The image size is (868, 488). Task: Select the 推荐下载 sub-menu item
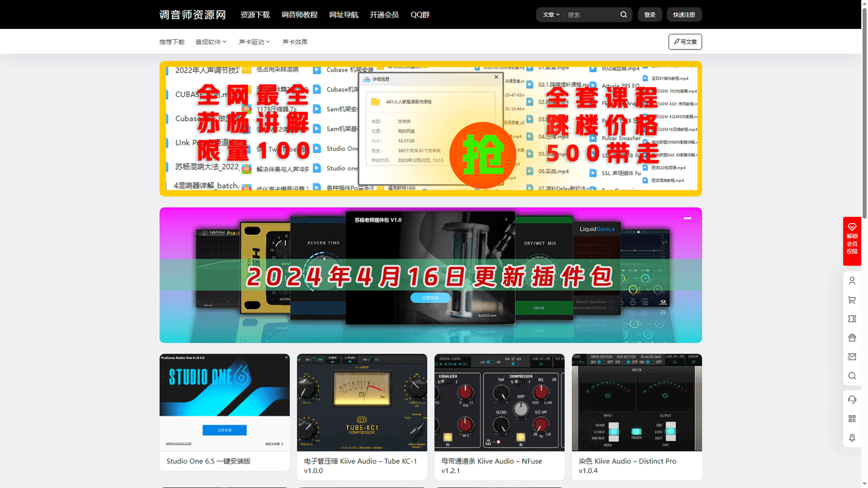click(x=172, y=42)
